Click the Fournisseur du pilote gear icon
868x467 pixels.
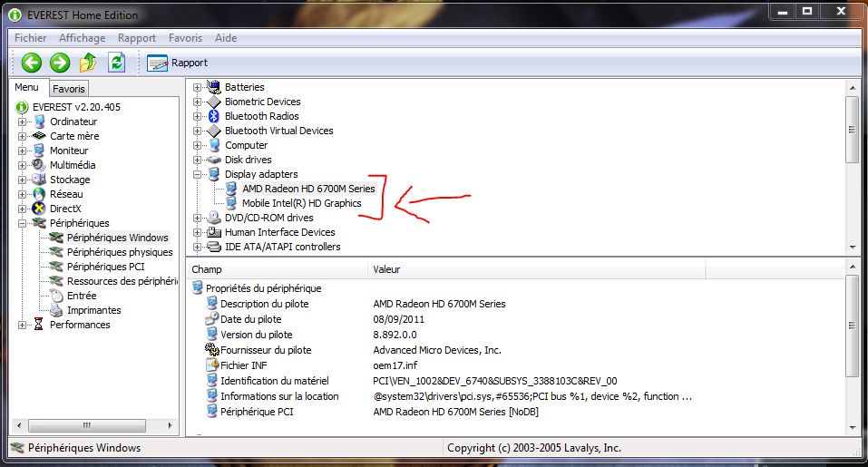(x=212, y=350)
